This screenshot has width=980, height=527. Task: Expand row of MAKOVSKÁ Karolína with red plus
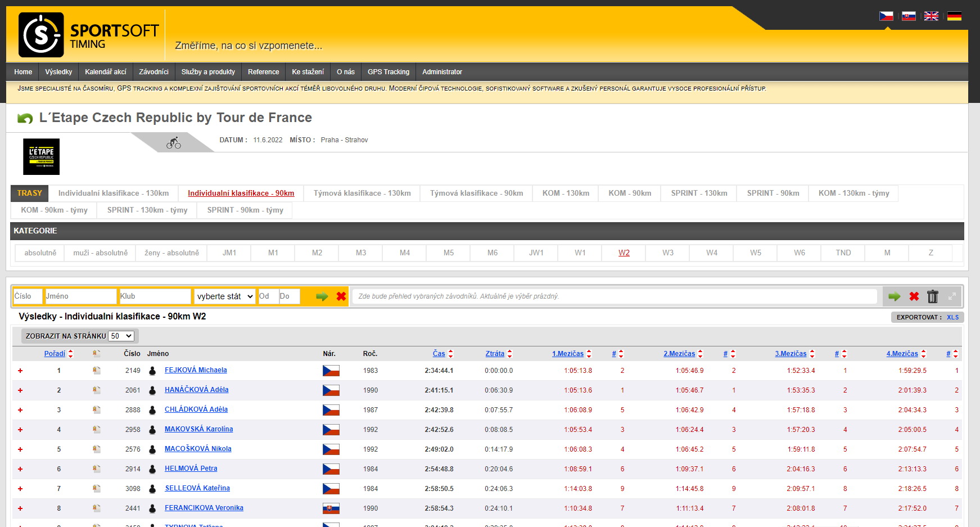[20, 430]
